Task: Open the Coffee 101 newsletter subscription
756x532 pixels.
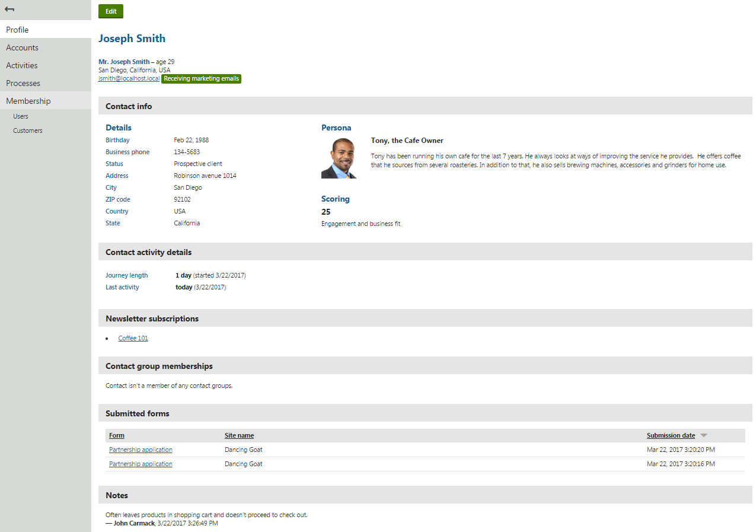Action: (x=133, y=337)
